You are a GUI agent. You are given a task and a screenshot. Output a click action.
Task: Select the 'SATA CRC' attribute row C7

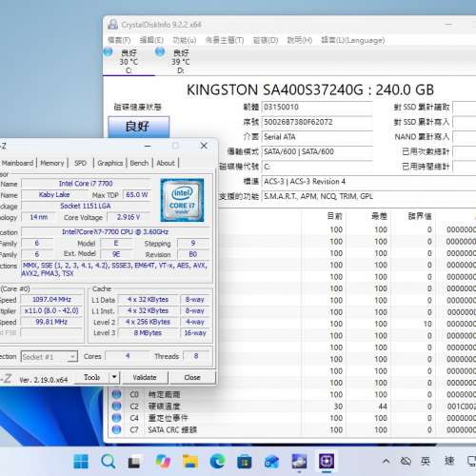[x=292, y=429]
